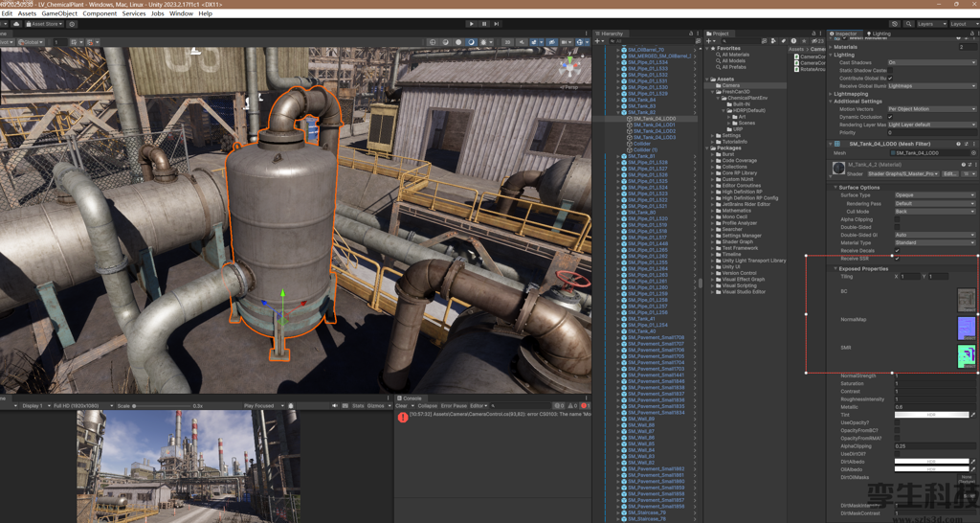Image resolution: width=980 pixels, height=523 pixels.
Task: Toggle the error count filter in Console
Action: (585, 405)
